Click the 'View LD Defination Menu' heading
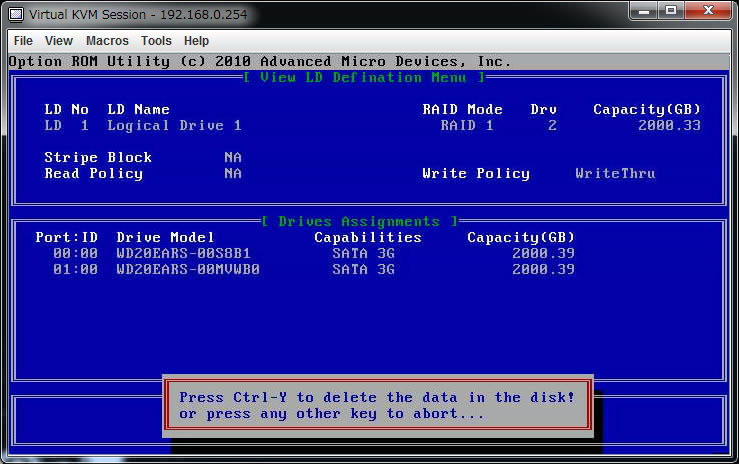Image resolution: width=739 pixels, height=464 pixels. point(364,77)
